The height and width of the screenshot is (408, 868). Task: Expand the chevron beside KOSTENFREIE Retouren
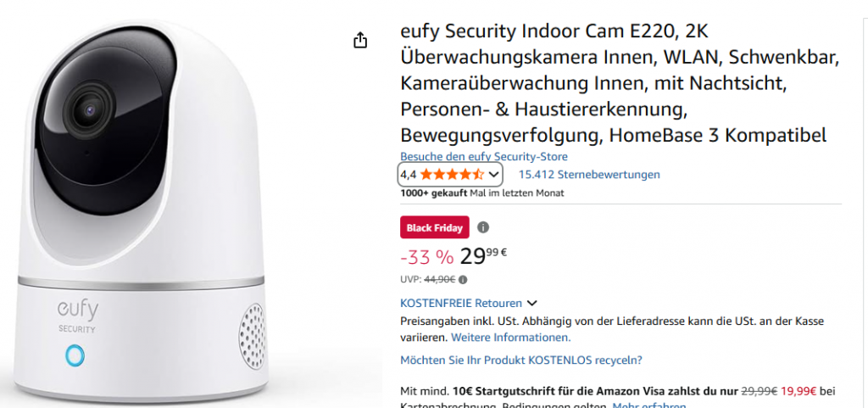pyautogui.click(x=532, y=304)
